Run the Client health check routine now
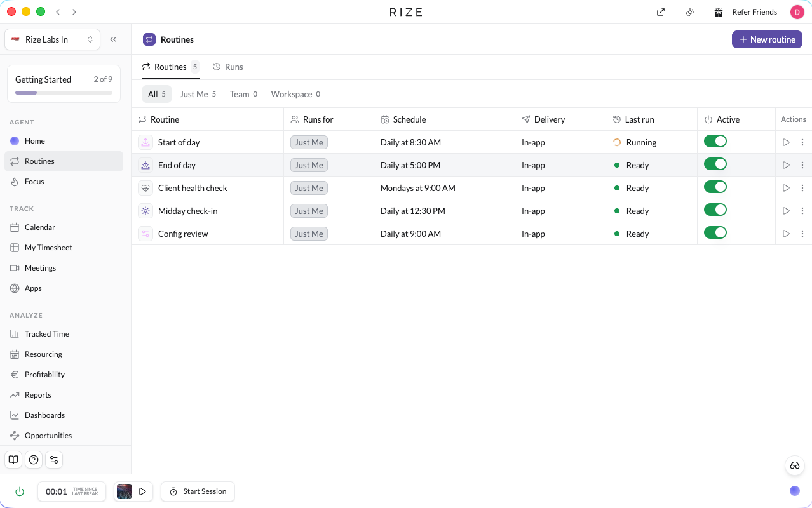 pos(786,188)
